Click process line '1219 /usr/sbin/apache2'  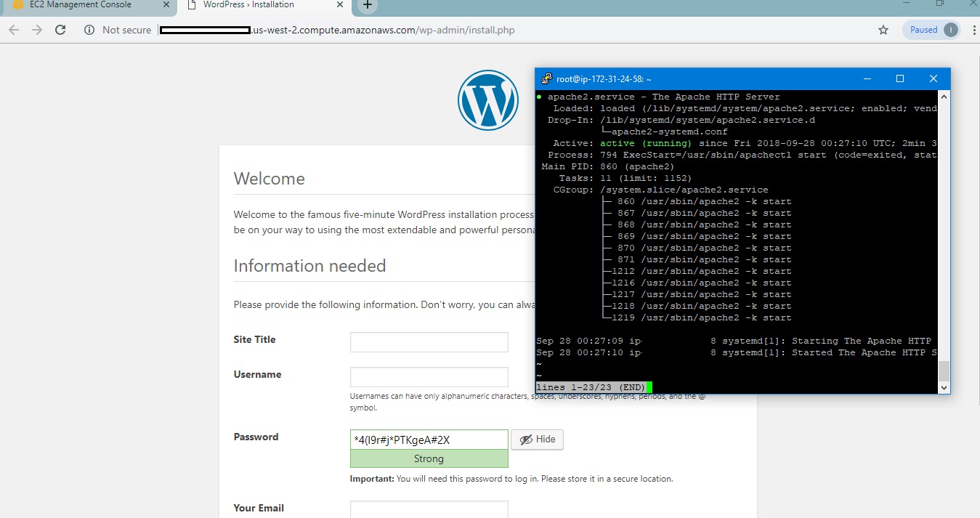[701, 317]
